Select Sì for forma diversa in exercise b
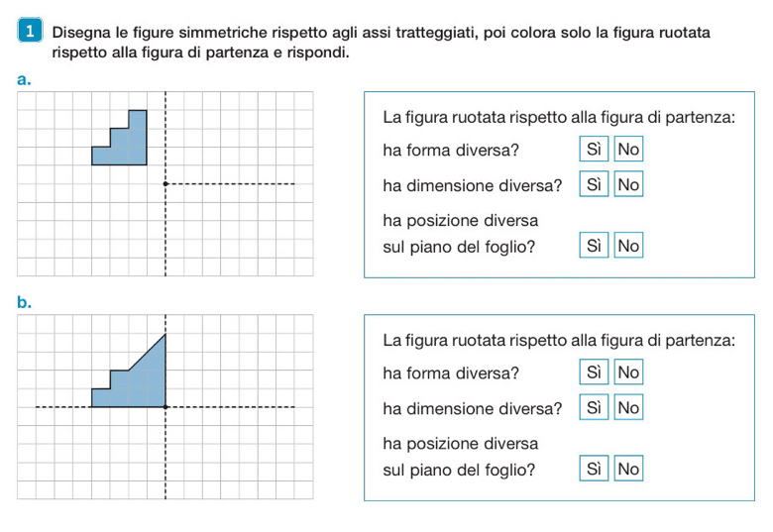 [594, 373]
